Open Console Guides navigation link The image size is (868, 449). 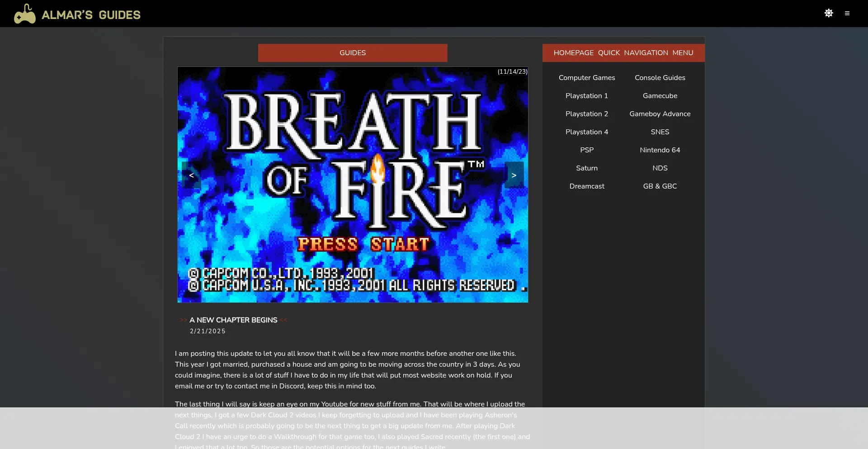[660, 78]
